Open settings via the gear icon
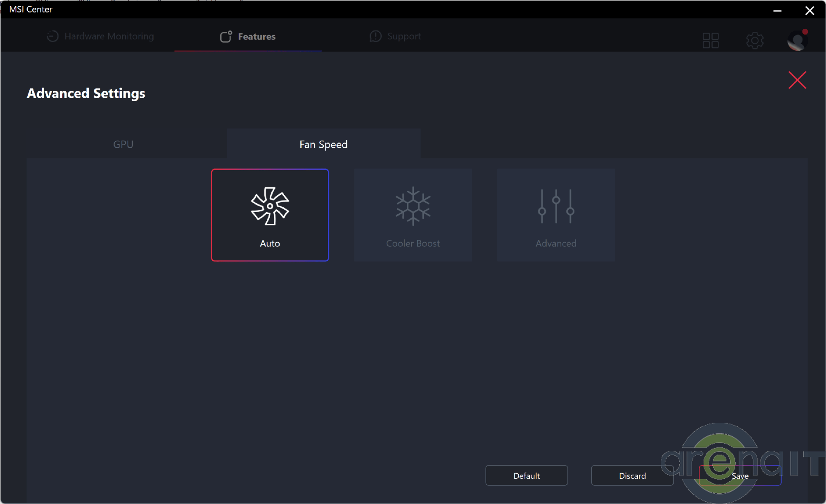 click(x=755, y=40)
